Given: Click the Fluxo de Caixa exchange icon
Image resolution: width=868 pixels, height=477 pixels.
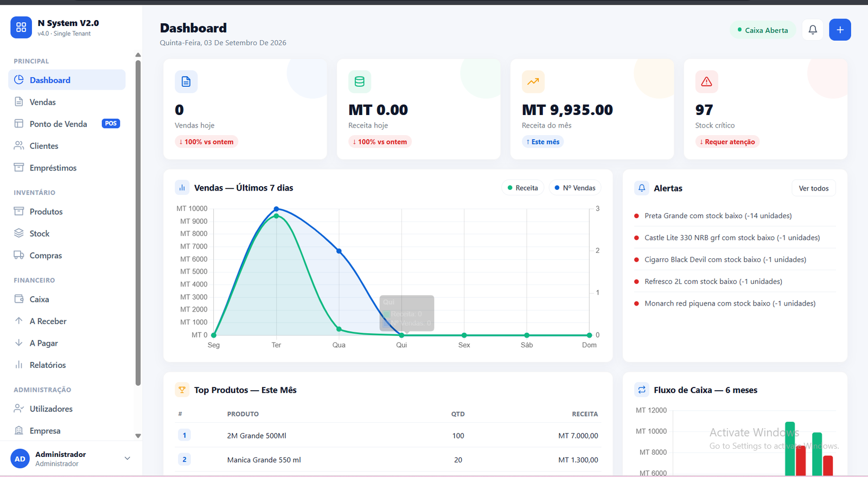Looking at the screenshot, I should tap(642, 390).
